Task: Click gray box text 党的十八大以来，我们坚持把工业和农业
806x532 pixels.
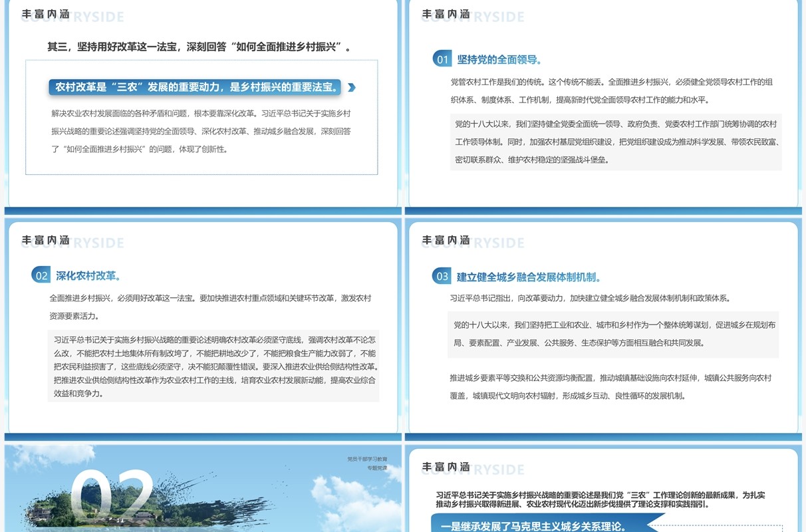Action: pyautogui.click(x=613, y=334)
